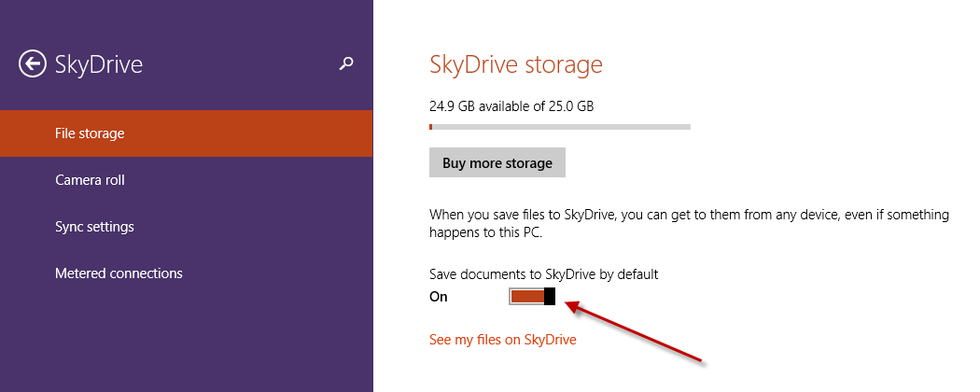Image resolution: width=980 pixels, height=392 pixels.
Task: Click the SkyDrive storage heading
Action: [x=516, y=64]
